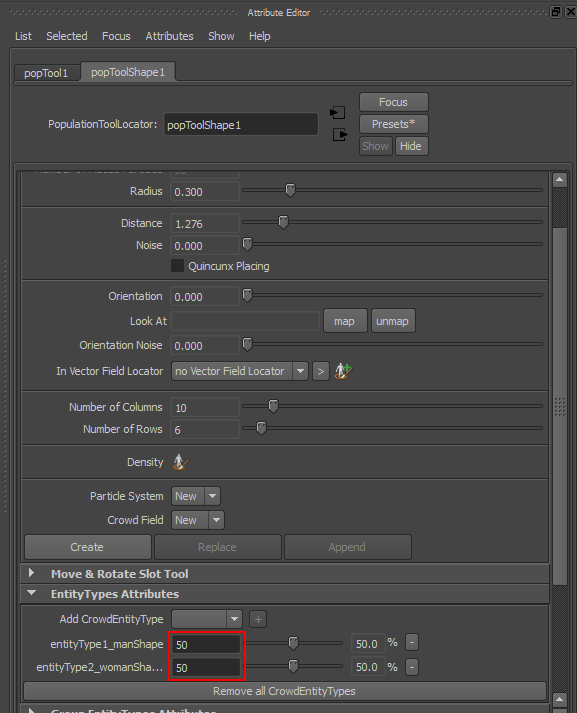Click the Number of Columns slider handle
Image resolution: width=577 pixels, height=713 pixels.
click(x=273, y=406)
